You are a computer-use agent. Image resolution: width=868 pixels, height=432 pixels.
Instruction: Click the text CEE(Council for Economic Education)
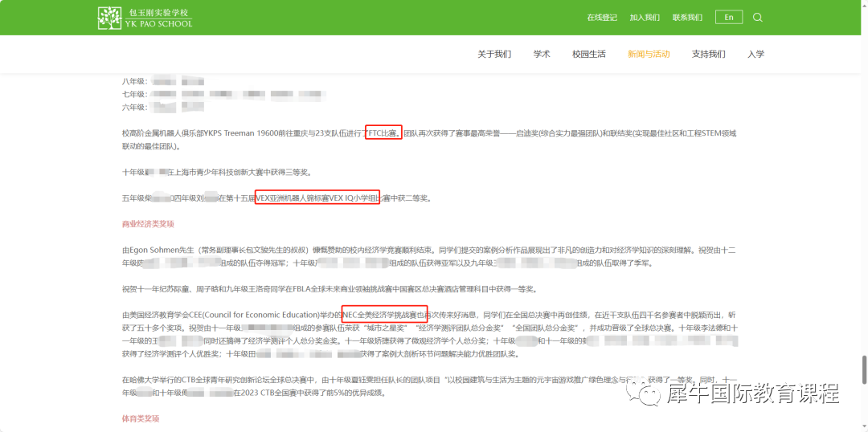pos(256,315)
